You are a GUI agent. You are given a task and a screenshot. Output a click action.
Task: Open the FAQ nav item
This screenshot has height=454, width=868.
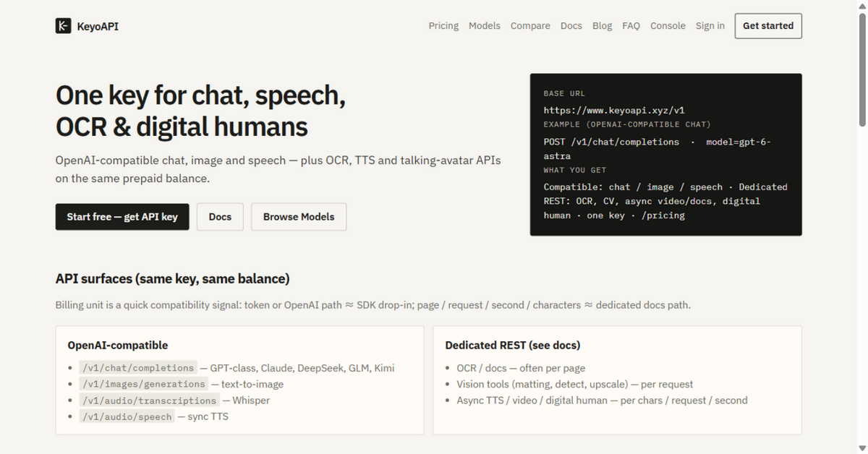[x=631, y=25]
